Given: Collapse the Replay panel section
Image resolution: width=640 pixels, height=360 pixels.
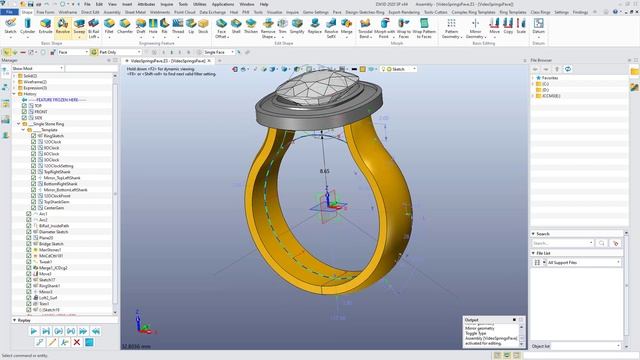Looking at the screenshot, I should tap(15, 320).
